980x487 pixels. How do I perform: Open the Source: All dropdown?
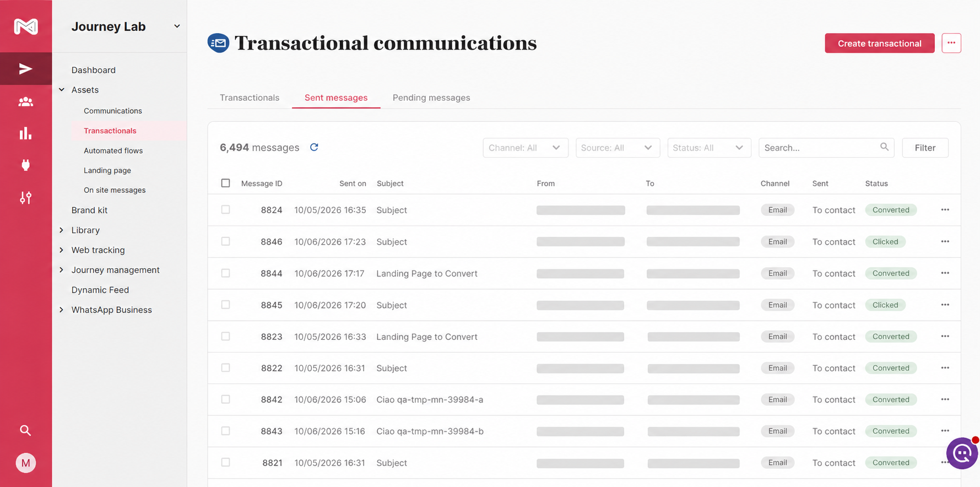pyautogui.click(x=618, y=148)
